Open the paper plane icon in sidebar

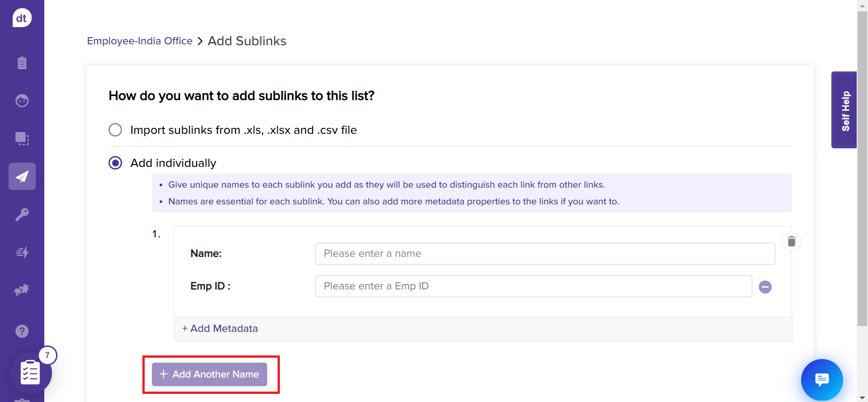pos(22,176)
